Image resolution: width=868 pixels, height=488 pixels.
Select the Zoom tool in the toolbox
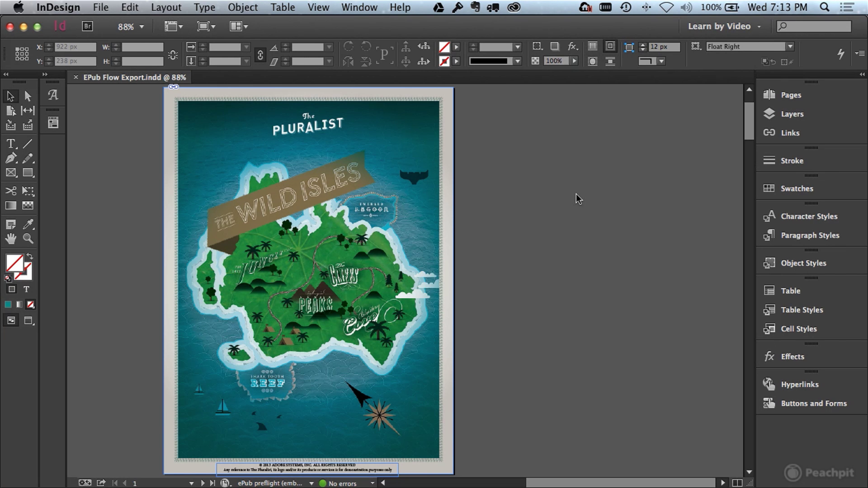coord(28,239)
